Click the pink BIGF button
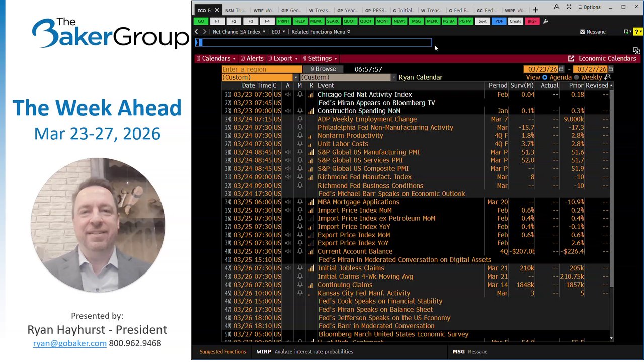 532,21
